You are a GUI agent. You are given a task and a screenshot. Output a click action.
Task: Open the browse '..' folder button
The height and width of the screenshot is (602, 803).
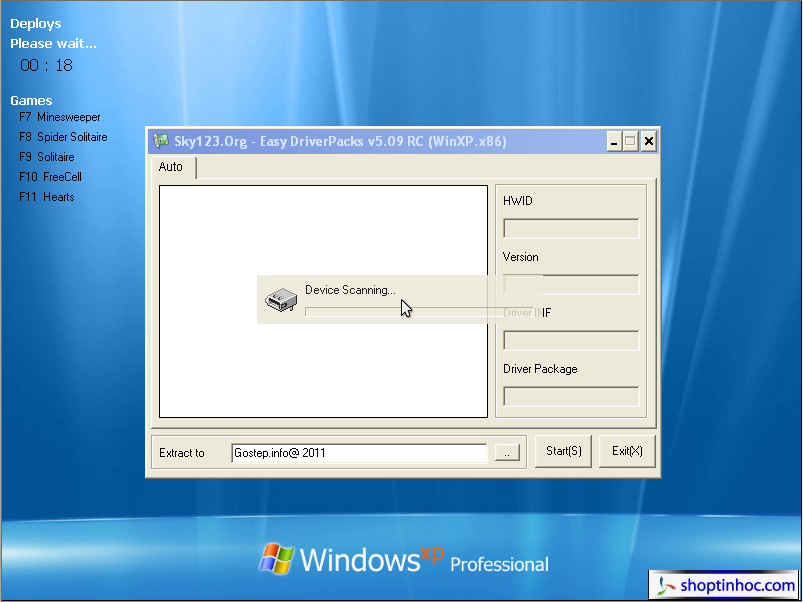[507, 453]
